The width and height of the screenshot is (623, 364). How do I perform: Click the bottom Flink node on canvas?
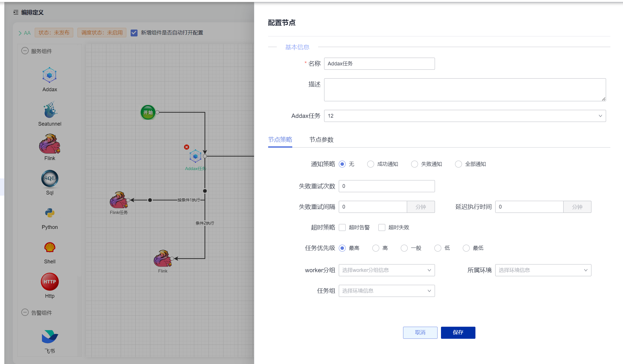click(162, 258)
